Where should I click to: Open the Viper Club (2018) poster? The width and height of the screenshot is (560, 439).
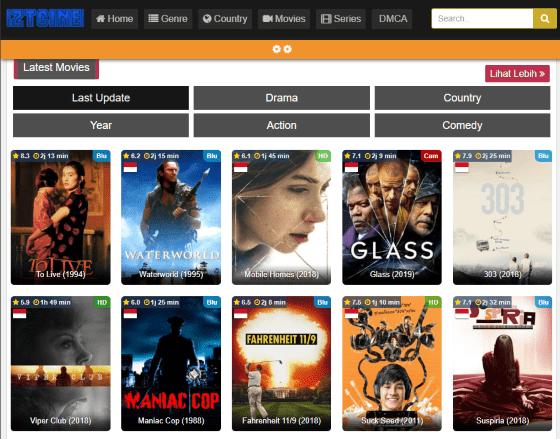coord(61,363)
